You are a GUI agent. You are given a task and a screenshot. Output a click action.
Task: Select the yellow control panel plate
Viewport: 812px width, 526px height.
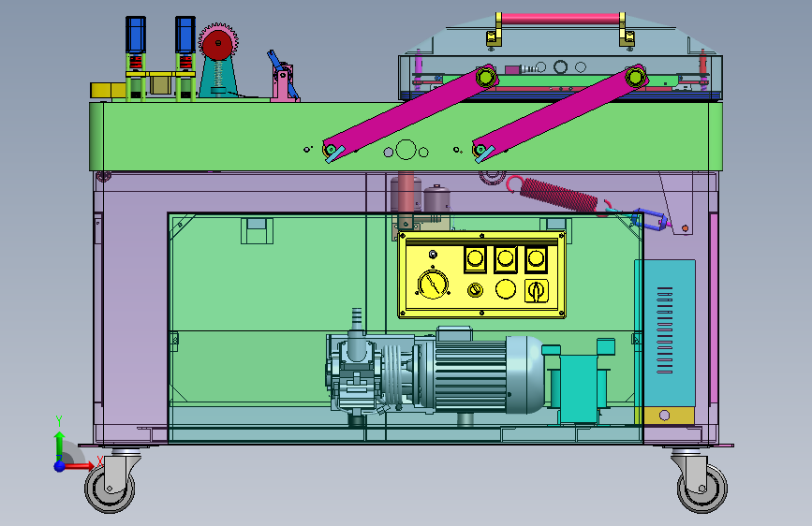point(481,275)
